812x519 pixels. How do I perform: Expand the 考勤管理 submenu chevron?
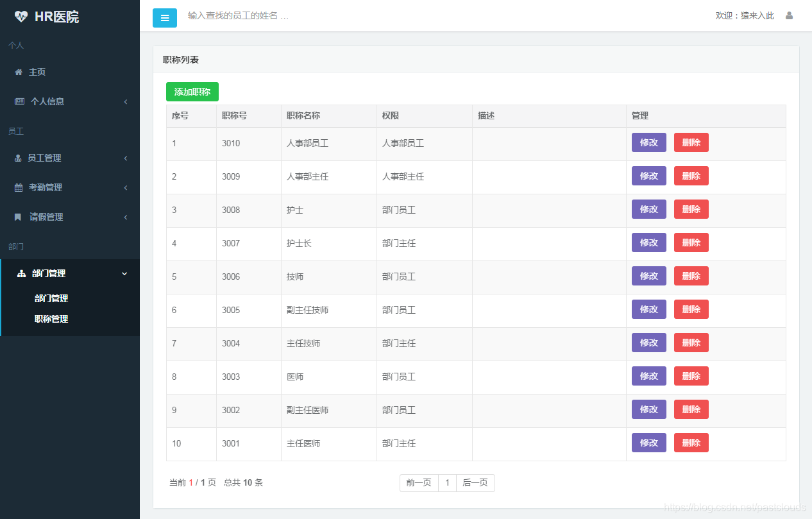click(126, 187)
